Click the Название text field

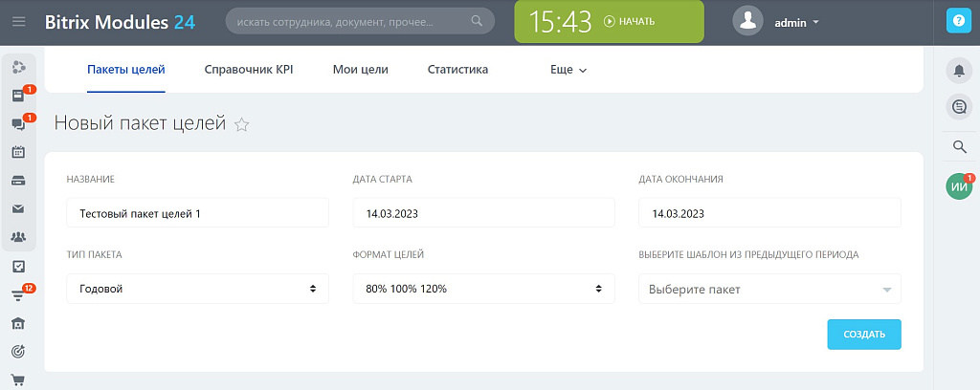pos(197,213)
